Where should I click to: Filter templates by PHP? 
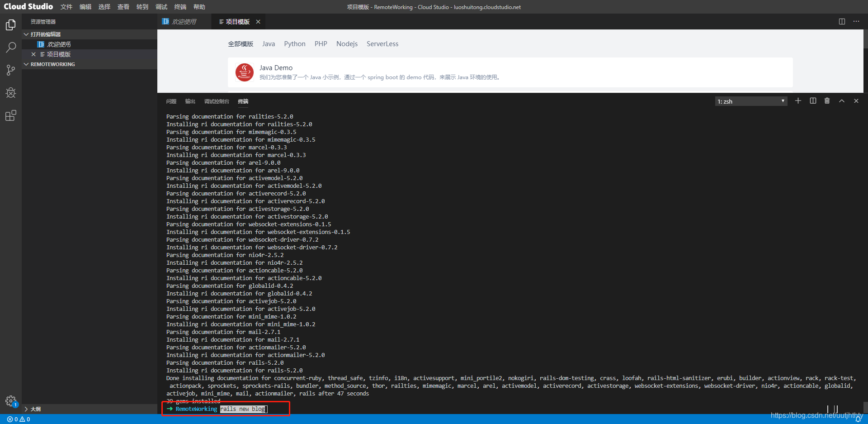point(321,44)
